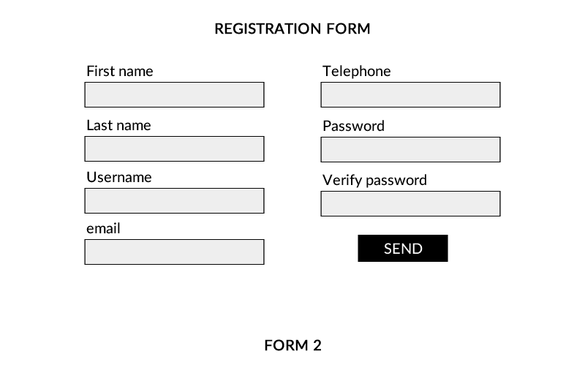Click the First name label
This screenshot has height=392, width=585.
coord(120,71)
